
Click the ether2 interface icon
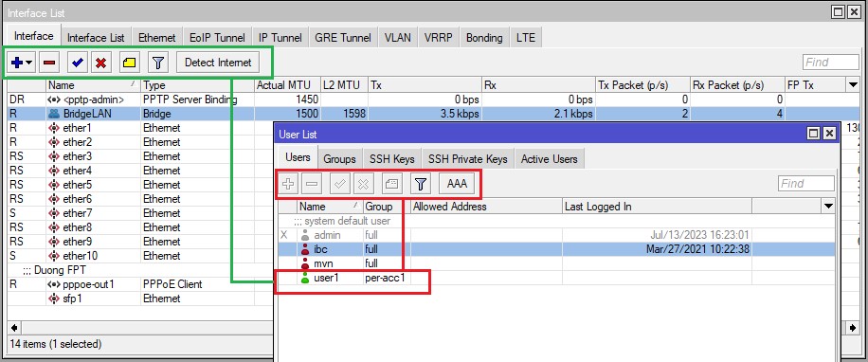click(x=54, y=142)
